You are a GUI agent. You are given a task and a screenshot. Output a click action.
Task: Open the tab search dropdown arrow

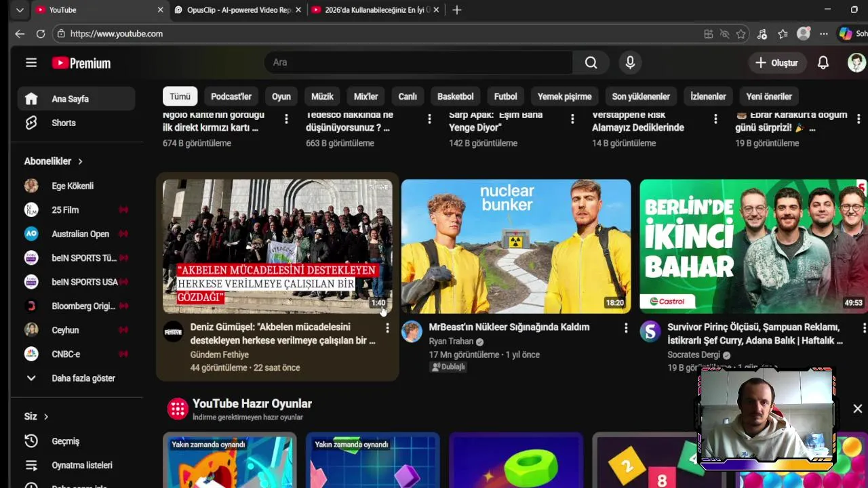click(20, 10)
